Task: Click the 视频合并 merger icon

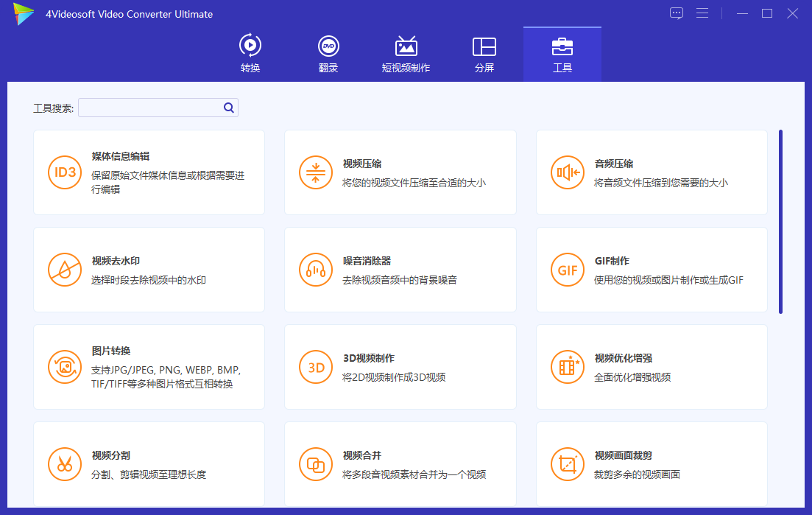Action: click(316, 464)
